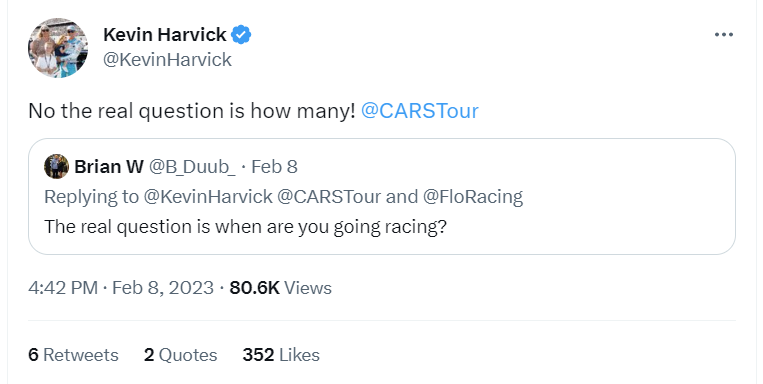Click @CARSTour in the reply line
The image size is (763, 384).
pos(329,197)
